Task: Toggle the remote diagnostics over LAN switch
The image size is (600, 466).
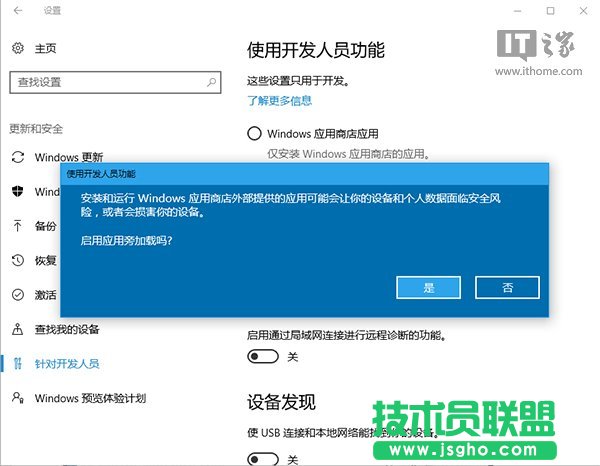Action: [x=262, y=357]
